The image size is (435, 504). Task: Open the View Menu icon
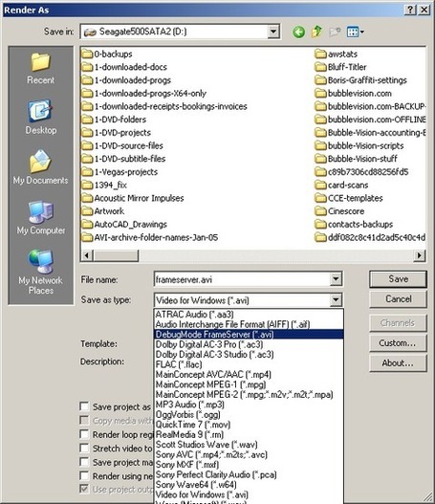(x=355, y=32)
